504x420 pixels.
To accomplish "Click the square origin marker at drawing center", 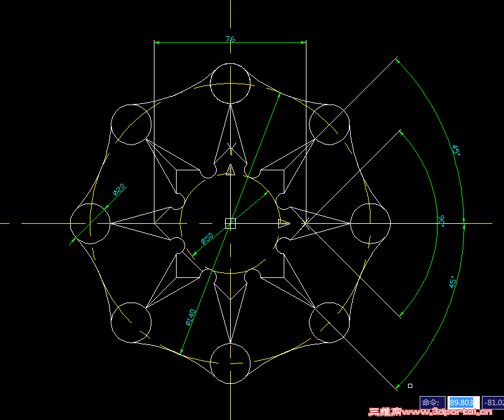I will (231, 223).
